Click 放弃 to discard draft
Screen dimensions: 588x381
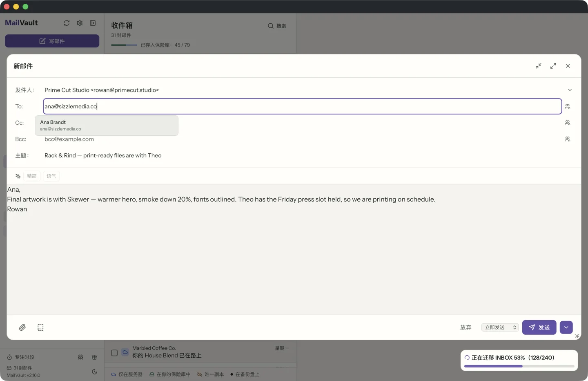coord(466,327)
